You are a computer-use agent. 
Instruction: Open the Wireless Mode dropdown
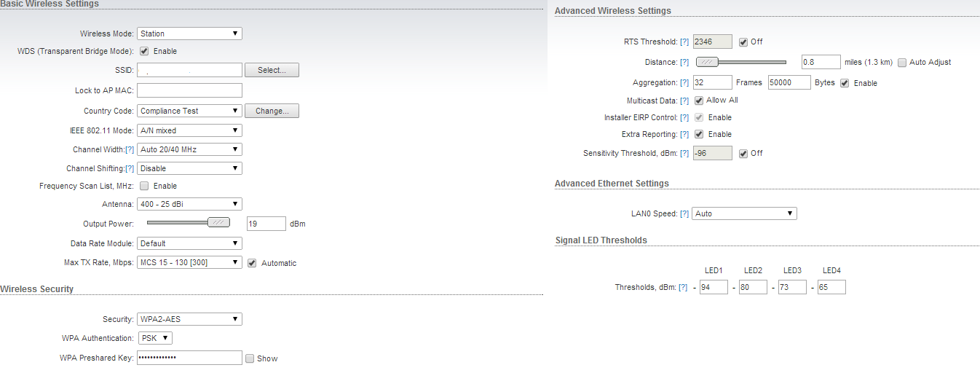tap(189, 34)
